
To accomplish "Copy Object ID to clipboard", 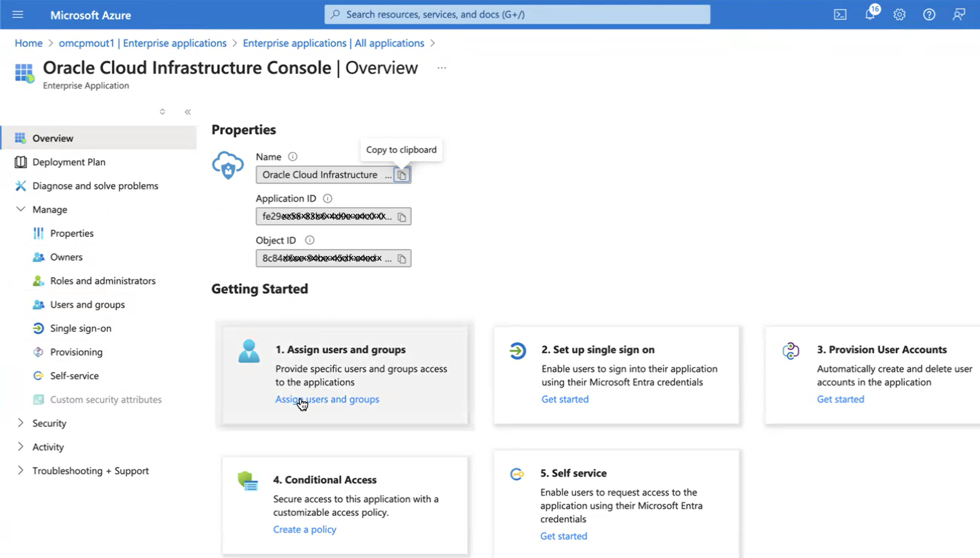I will [x=401, y=258].
